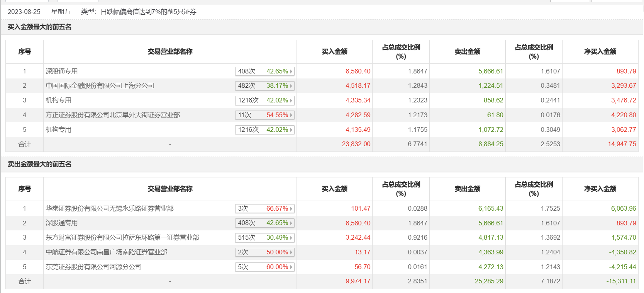Expand the 5次 60.00% record badge
Screen dimensions: 644x293
point(265,267)
